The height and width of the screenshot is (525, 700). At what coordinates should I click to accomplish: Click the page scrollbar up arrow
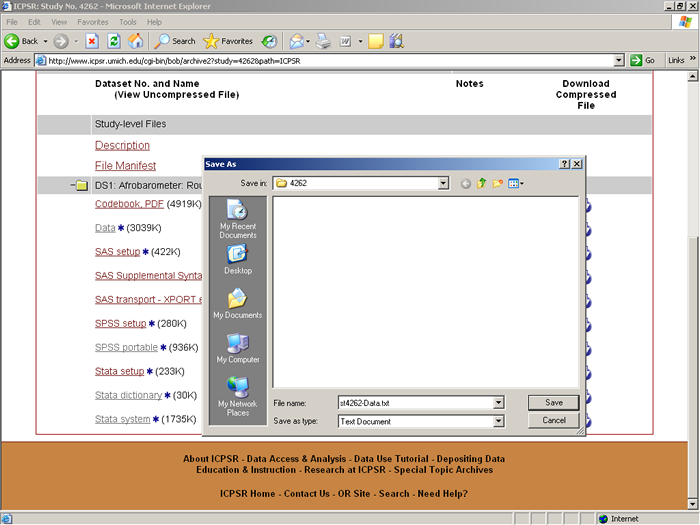coord(692,77)
